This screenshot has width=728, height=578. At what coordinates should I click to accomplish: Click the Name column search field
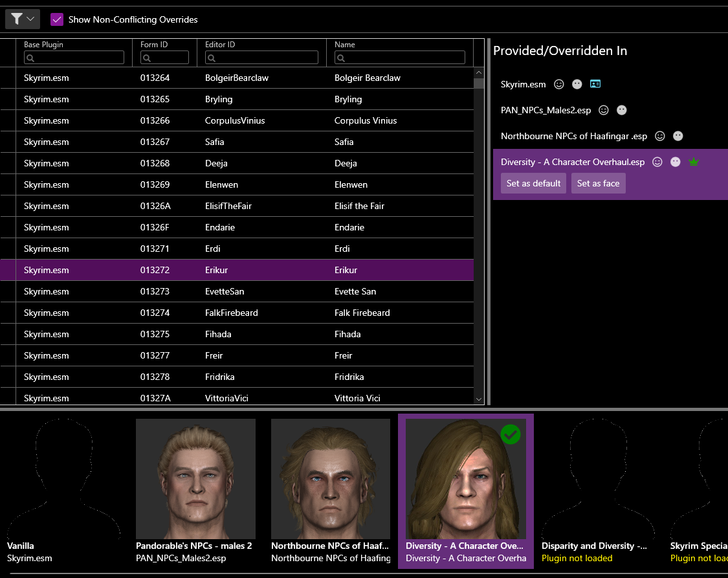pos(399,58)
